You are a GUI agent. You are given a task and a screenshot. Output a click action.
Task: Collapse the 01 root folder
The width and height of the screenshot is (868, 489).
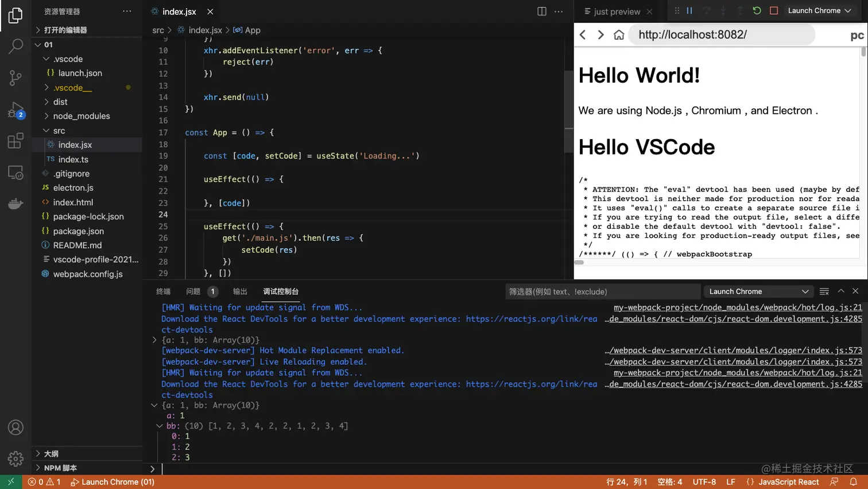tap(87, 44)
